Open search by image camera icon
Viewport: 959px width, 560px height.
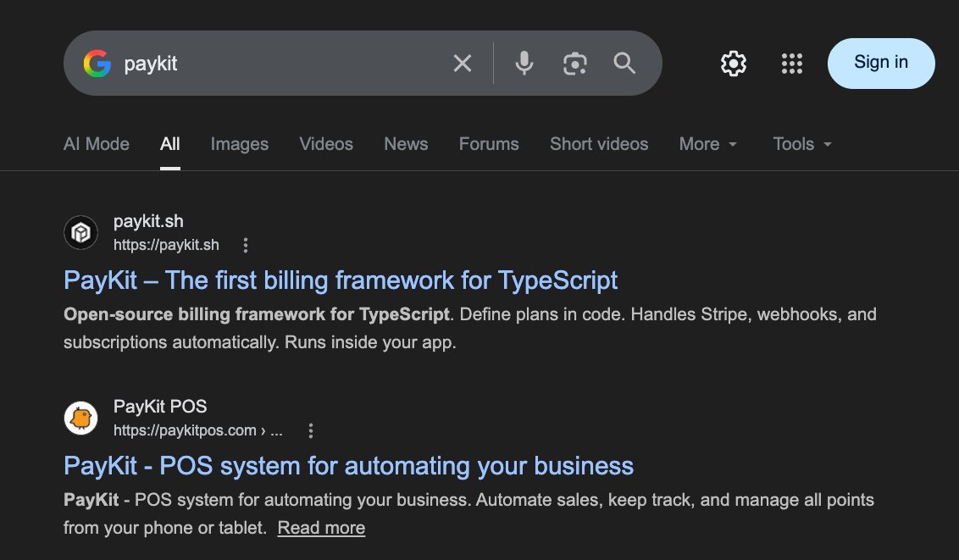pos(575,63)
